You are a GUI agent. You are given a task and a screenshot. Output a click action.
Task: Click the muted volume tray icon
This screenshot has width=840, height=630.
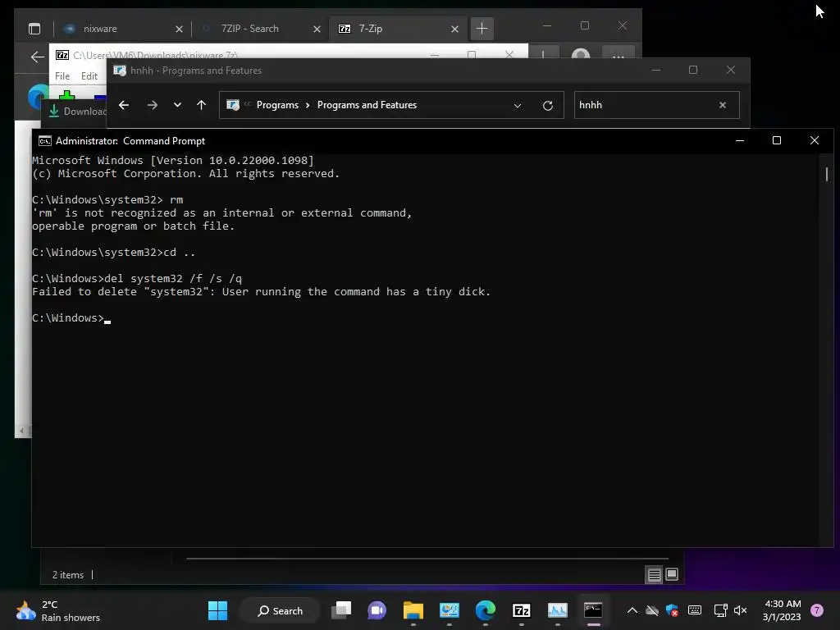tap(741, 610)
